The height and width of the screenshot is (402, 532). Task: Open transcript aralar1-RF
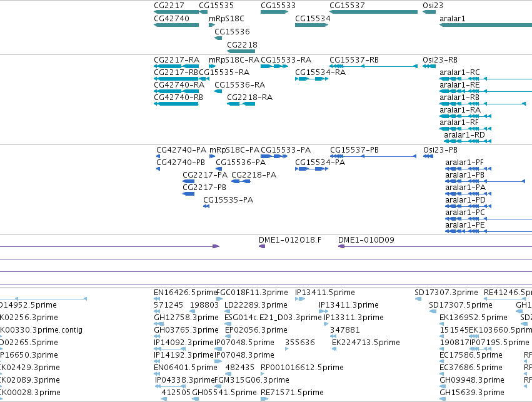point(459,123)
